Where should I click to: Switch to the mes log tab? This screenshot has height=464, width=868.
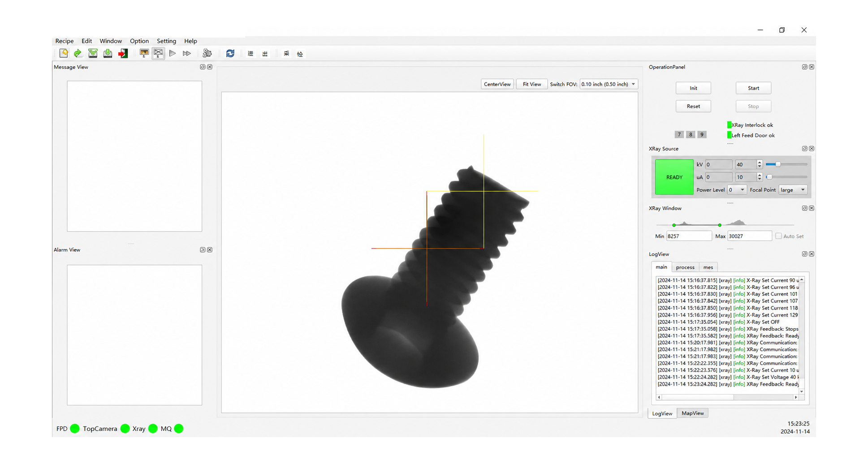point(708,267)
